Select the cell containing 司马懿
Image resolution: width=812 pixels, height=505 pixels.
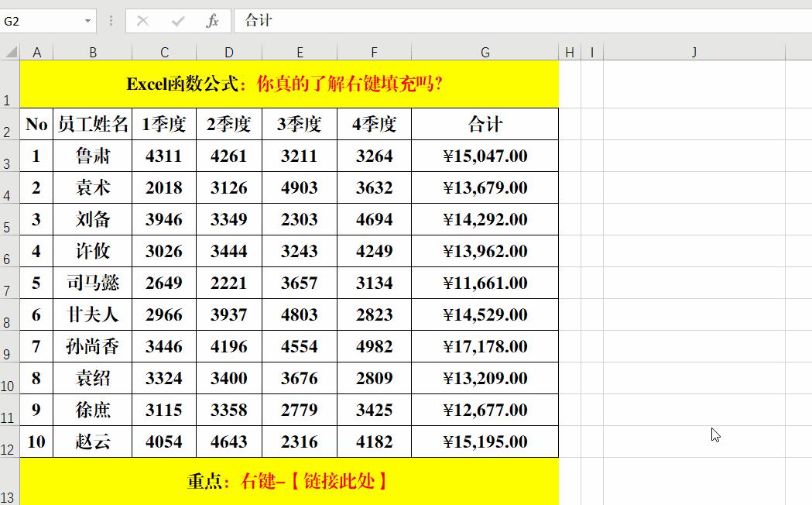coord(93,283)
